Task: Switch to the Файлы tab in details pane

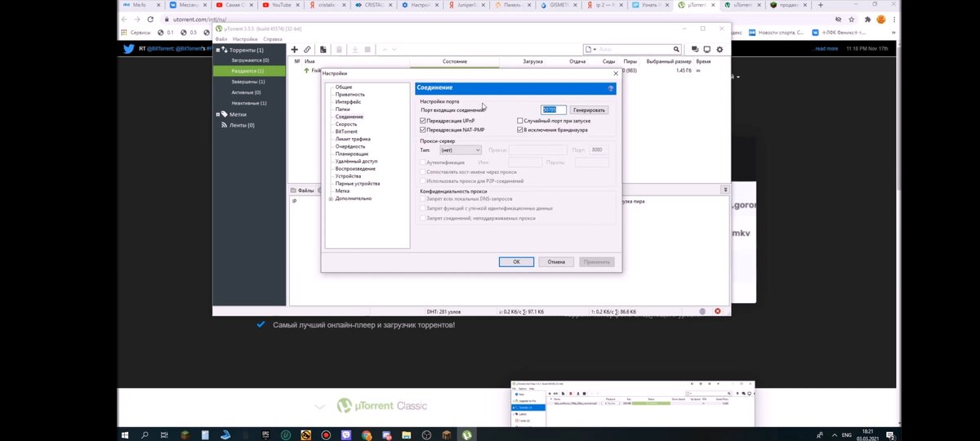Action: (x=304, y=190)
